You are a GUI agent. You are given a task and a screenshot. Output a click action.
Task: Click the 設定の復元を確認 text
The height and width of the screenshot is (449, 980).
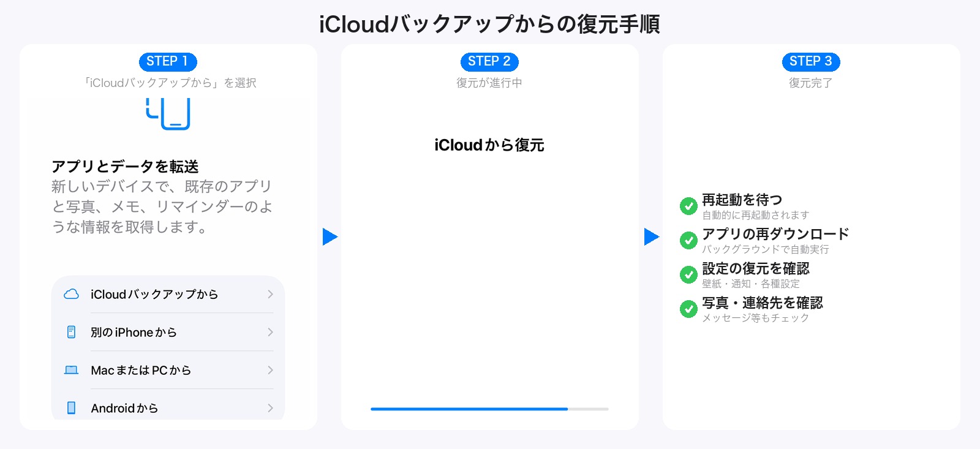pos(755,268)
